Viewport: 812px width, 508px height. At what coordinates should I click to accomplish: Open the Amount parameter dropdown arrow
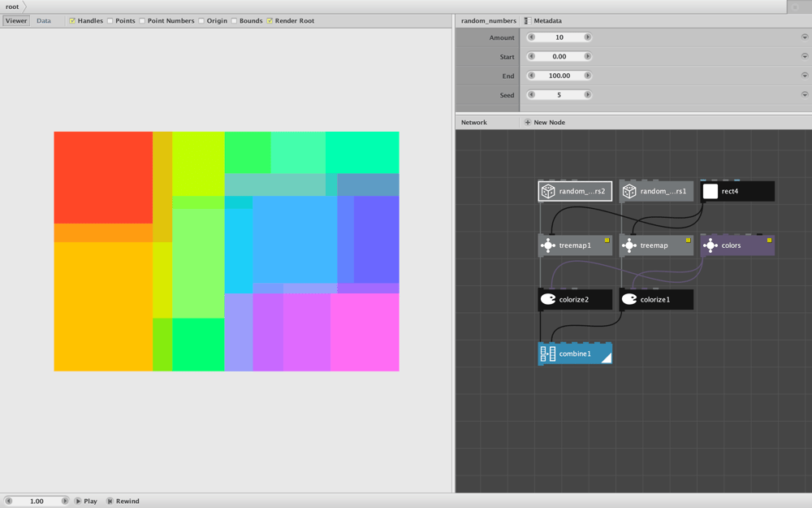point(804,37)
